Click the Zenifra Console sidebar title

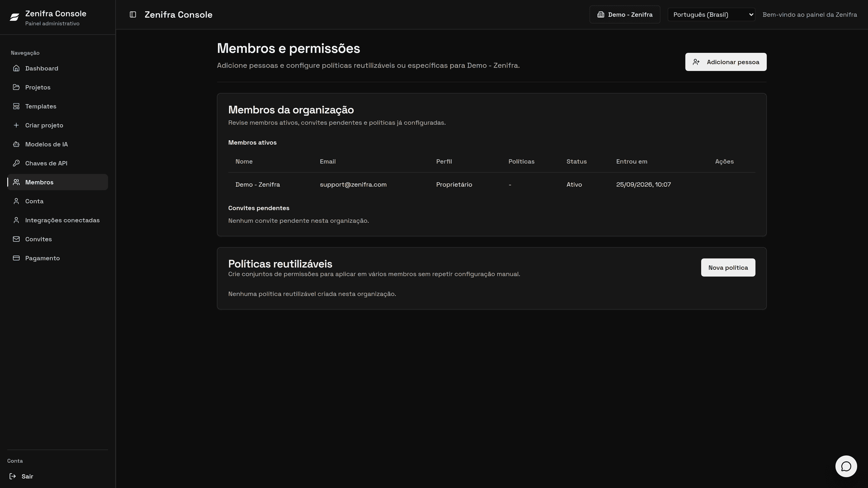click(x=56, y=14)
